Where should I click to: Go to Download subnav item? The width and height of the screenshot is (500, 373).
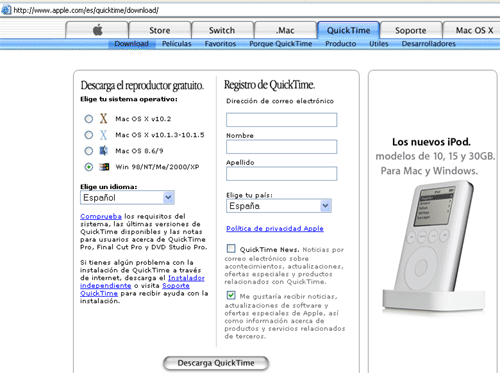click(132, 44)
